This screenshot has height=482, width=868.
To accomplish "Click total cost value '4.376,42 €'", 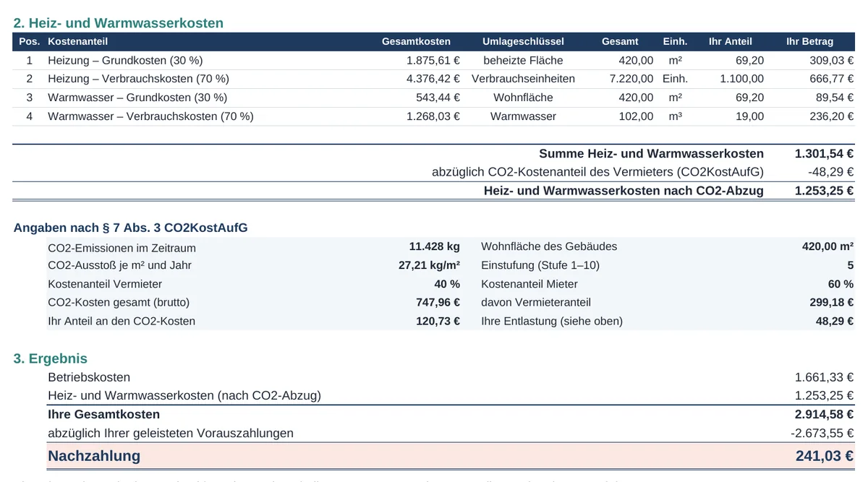I will click(x=433, y=79).
